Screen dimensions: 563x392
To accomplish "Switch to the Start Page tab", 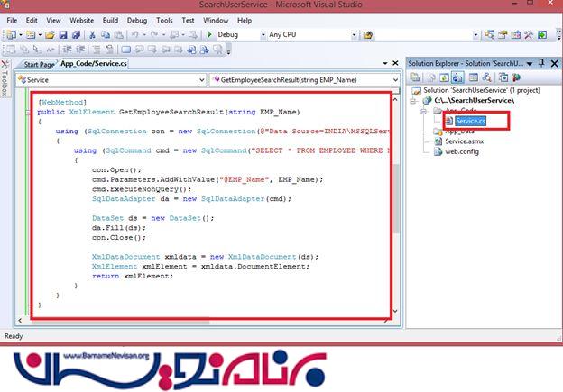I will click(39, 65).
